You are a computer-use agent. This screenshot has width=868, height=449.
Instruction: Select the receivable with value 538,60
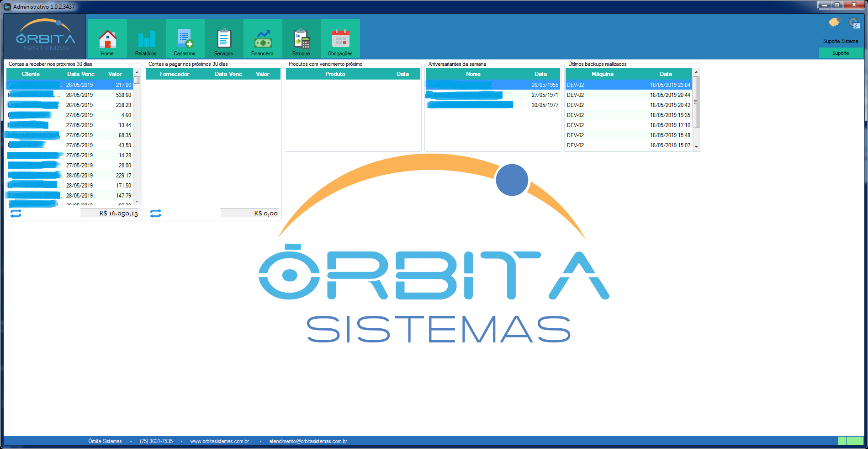coord(69,95)
